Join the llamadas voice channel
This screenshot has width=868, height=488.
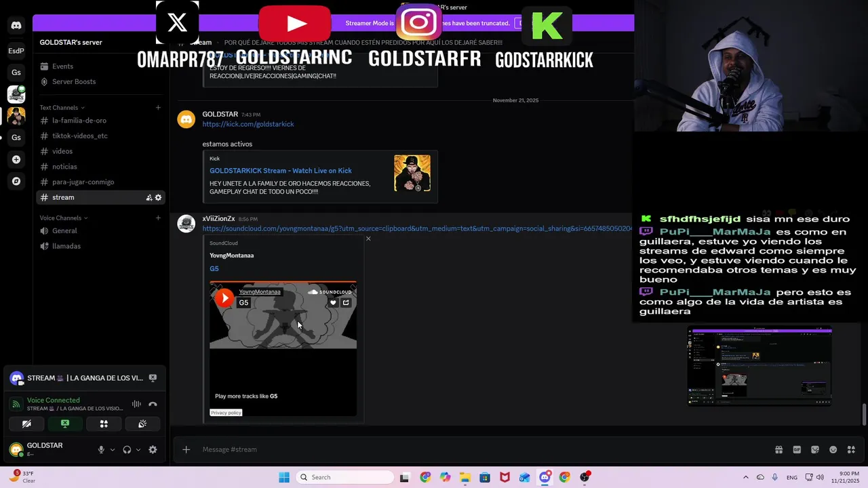[100, 246]
